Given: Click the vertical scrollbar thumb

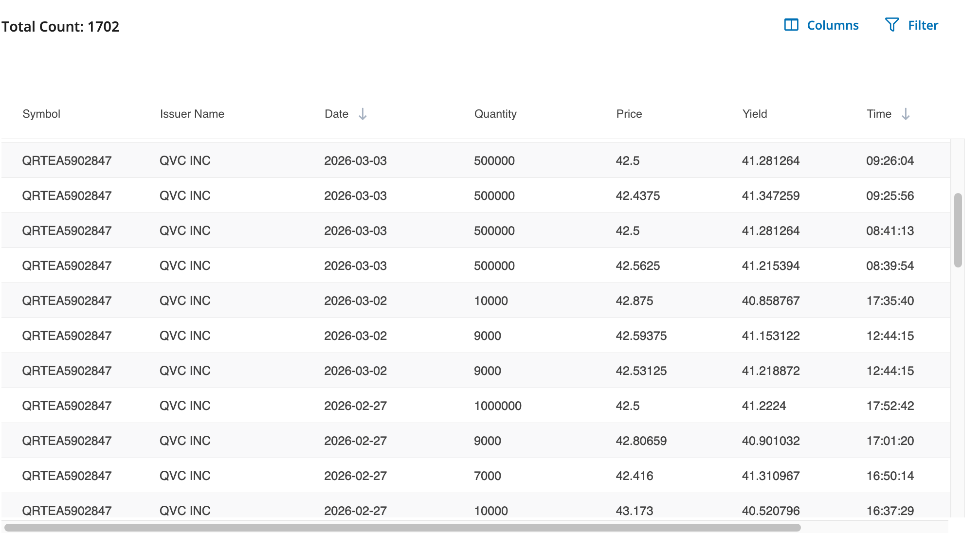Looking at the screenshot, I should [958, 231].
